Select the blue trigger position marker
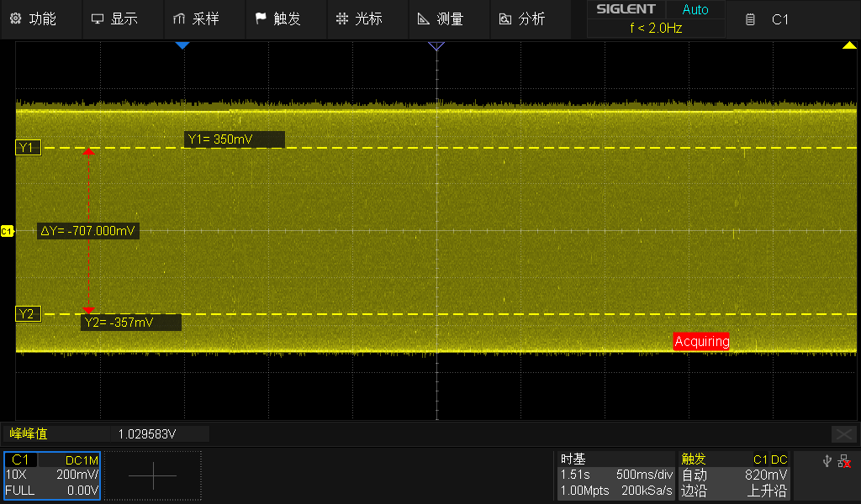Image resolution: width=861 pixels, height=504 pixels. point(182,45)
